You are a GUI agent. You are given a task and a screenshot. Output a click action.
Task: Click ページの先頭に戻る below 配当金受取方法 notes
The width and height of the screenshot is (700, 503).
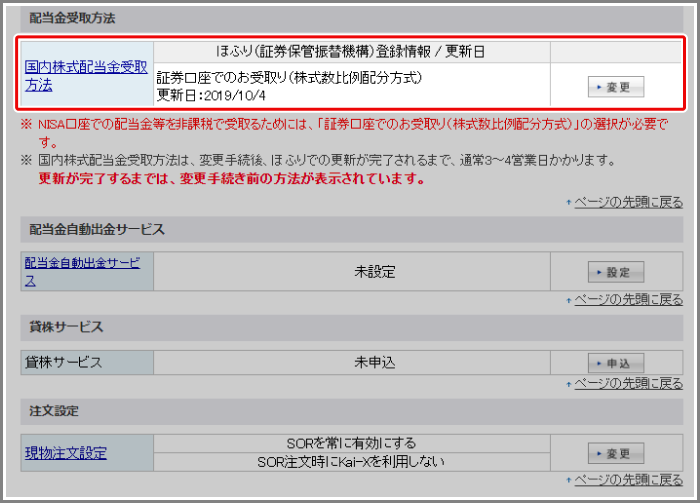(x=628, y=202)
